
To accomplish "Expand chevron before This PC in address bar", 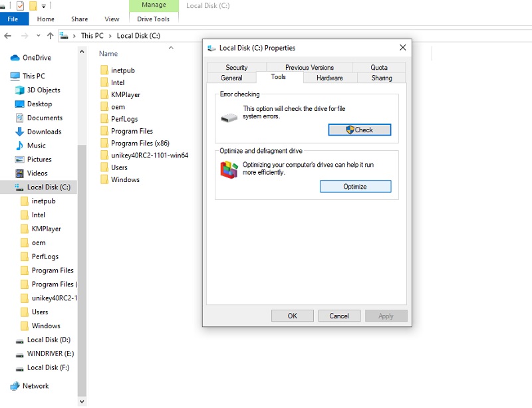I will tap(74, 36).
